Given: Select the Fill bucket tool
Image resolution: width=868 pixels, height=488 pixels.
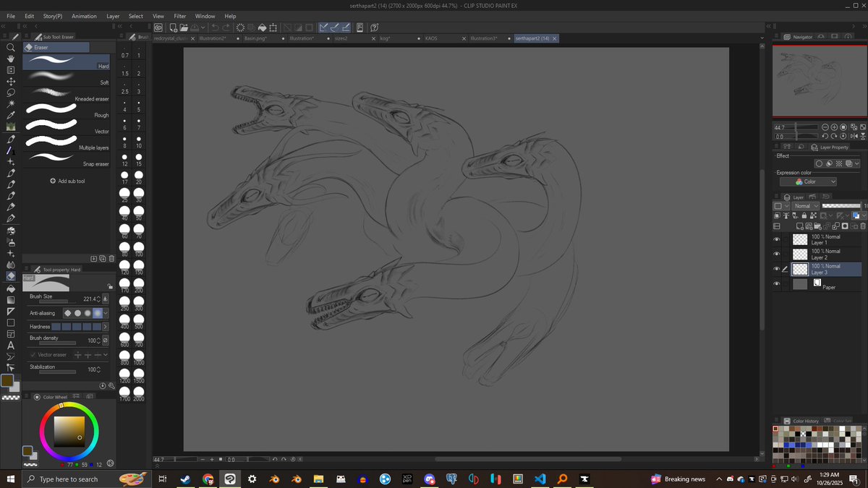Looking at the screenshot, I should [11, 288].
